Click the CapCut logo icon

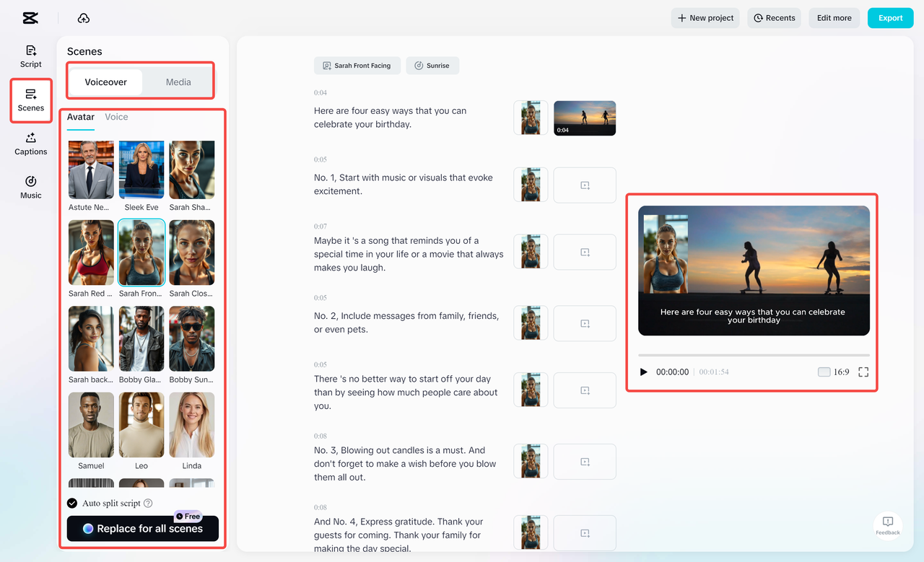point(30,17)
